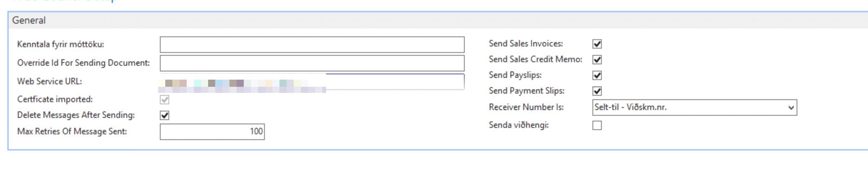Focus the Override Id For Sending Document field
Screen dimensions: 868x180
[x=312, y=63]
